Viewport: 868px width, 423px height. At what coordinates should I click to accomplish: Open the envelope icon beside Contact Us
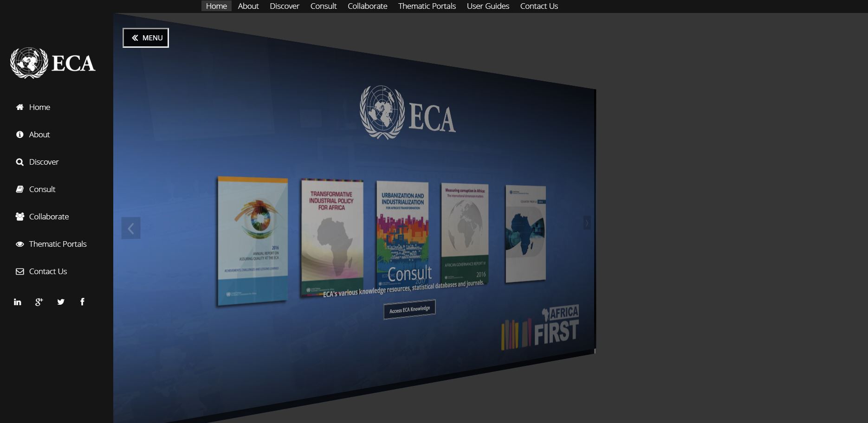(19, 271)
